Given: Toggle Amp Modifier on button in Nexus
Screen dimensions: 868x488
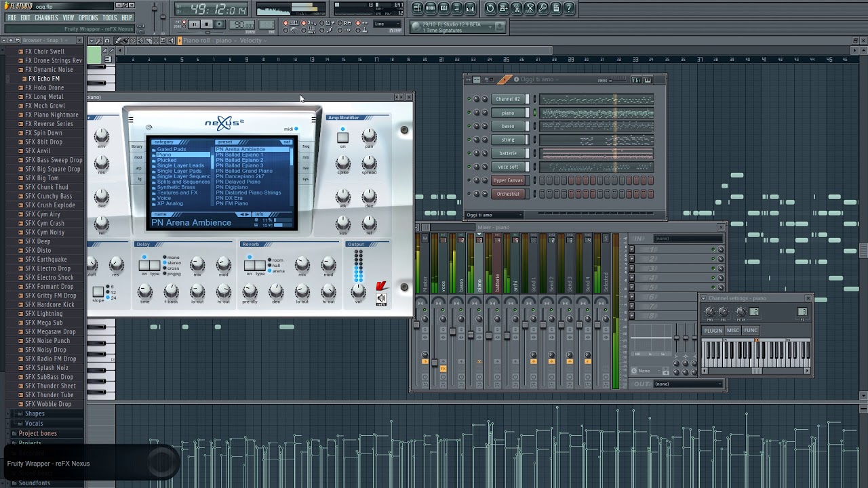Looking at the screenshot, I should coord(342,138).
